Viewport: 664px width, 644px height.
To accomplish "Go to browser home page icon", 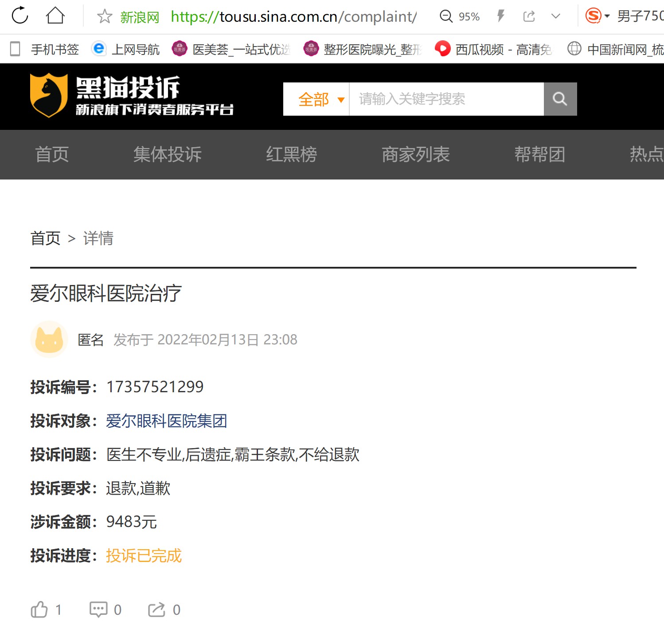I will [x=55, y=16].
